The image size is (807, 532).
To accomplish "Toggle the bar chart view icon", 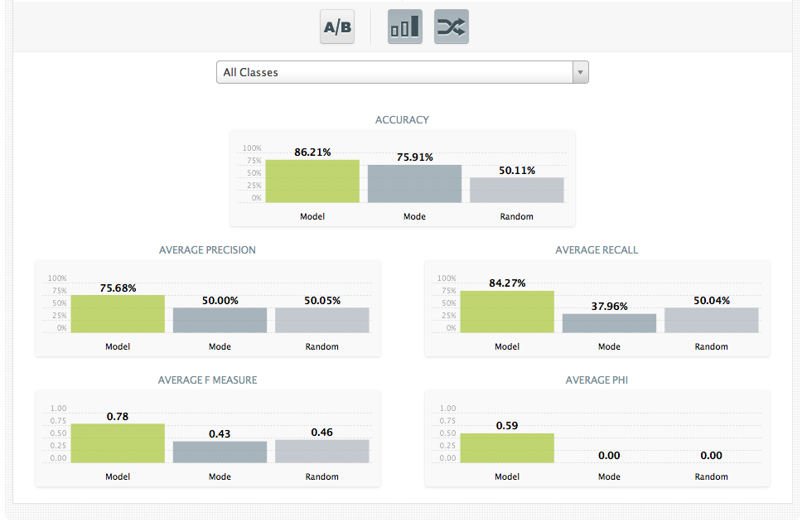I will (x=404, y=27).
